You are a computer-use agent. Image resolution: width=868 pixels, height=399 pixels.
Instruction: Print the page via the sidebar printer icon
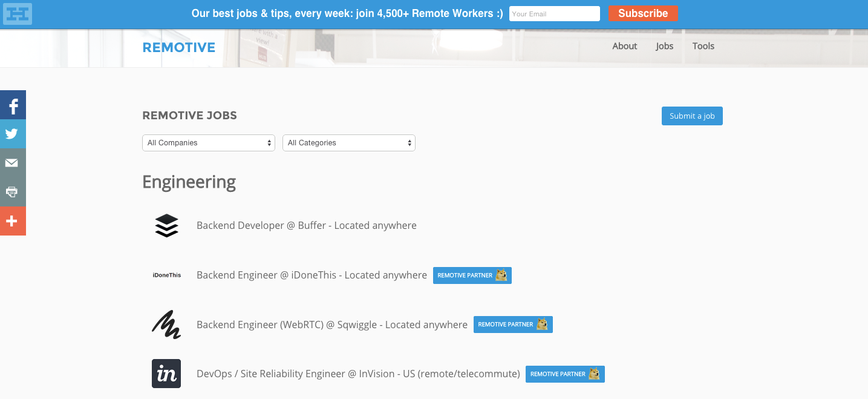13,192
